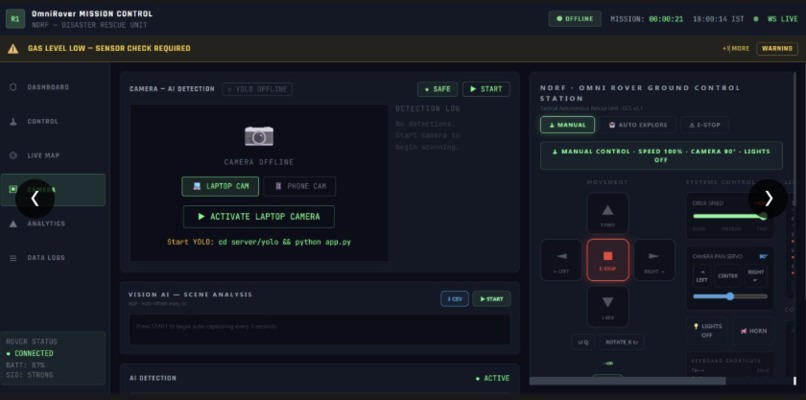The height and width of the screenshot is (400, 806).
Task: Click the camera offline placeholder icon
Action: [259, 136]
